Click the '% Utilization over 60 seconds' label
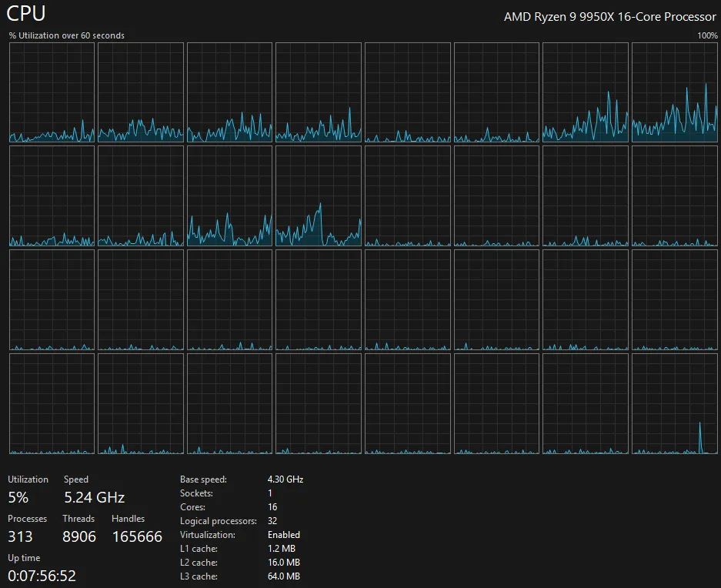This screenshot has width=721, height=588. [x=67, y=35]
